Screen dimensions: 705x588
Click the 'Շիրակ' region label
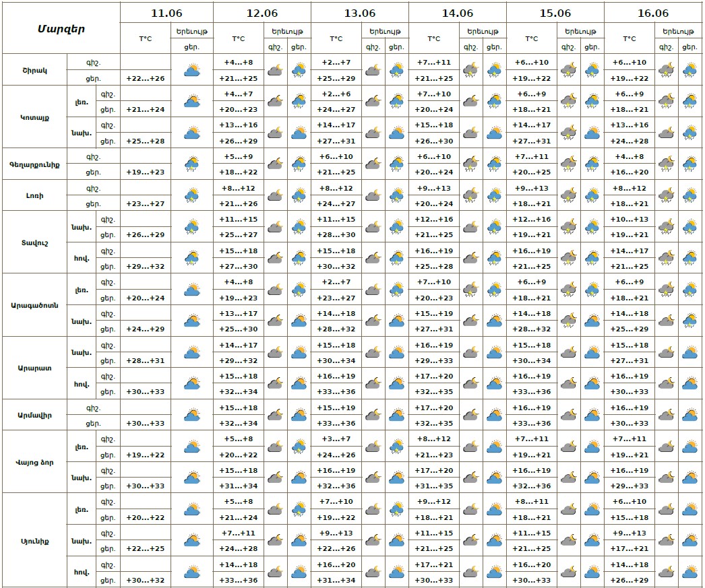[x=34, y=71]
